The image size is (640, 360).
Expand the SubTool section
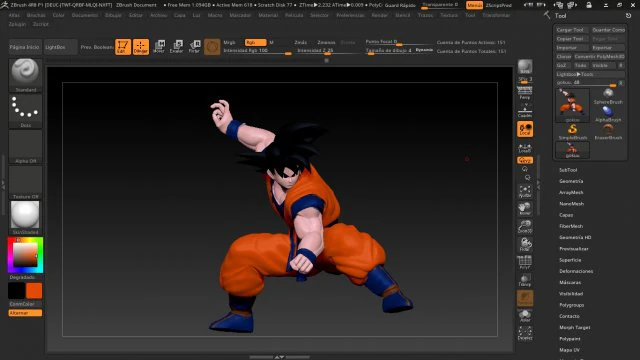[x=568, y=170]
